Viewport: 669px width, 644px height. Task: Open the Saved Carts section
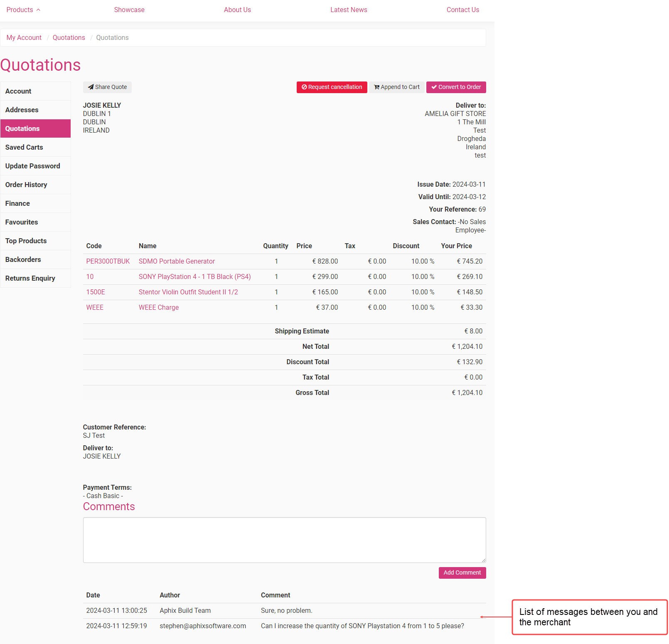(24, 147)
